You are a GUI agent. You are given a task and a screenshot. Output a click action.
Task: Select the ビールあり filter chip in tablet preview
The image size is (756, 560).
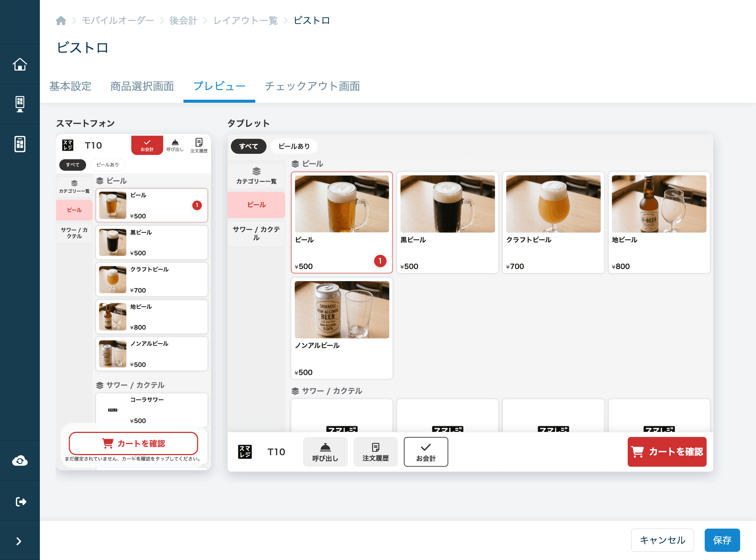tap(294, 146)
